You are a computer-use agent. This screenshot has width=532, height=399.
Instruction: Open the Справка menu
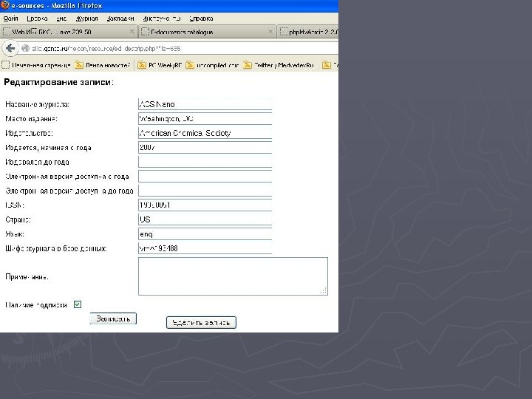pyautogui.click(x=201, y=18)
